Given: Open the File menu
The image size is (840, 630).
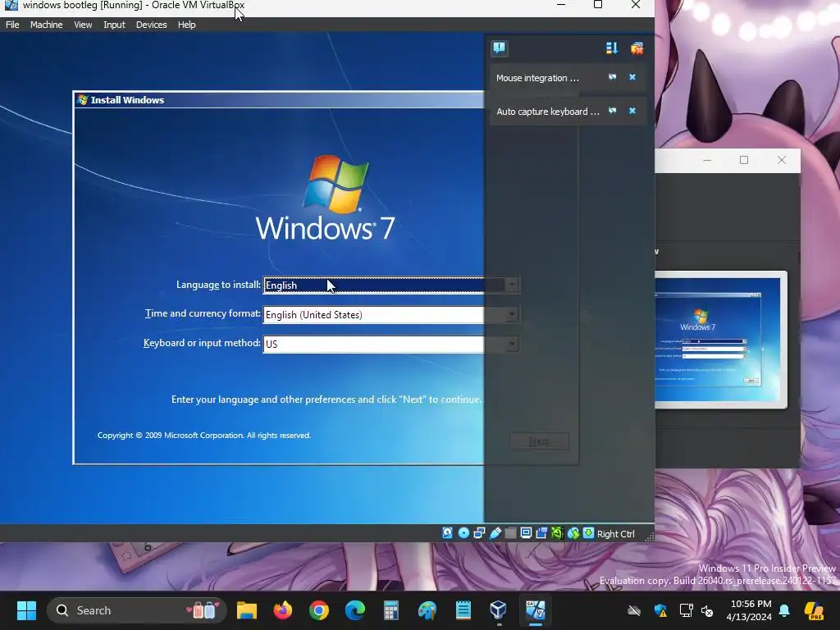Looking at the screenshot, I should point(12,25).
